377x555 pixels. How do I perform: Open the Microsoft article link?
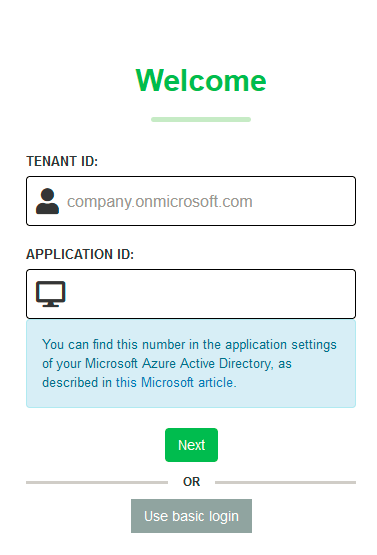click(188, 383)
